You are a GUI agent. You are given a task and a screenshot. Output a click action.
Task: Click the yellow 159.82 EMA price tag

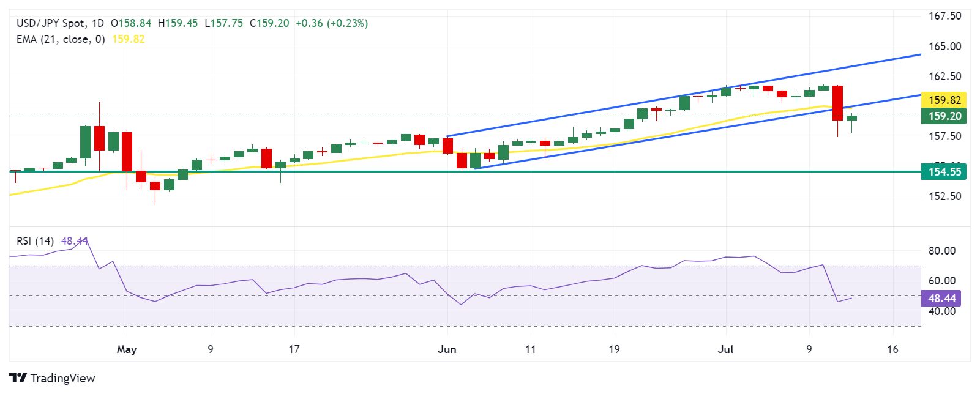tap(944, 100)
